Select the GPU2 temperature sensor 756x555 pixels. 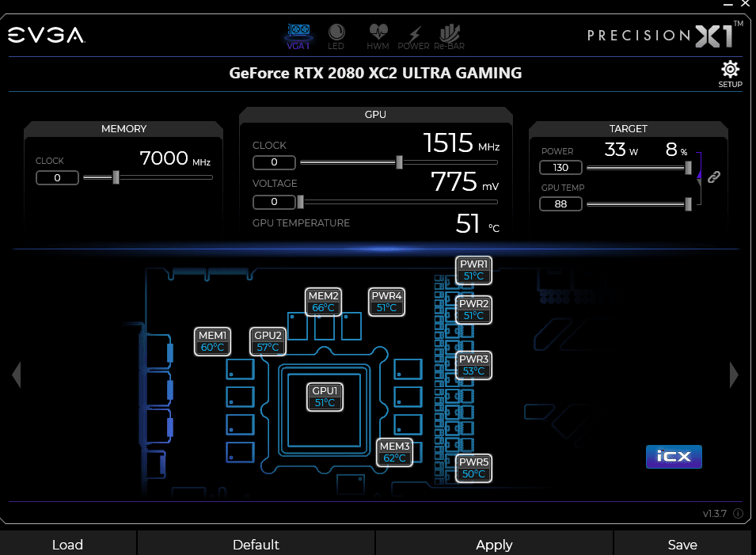[x=268, y=341]
